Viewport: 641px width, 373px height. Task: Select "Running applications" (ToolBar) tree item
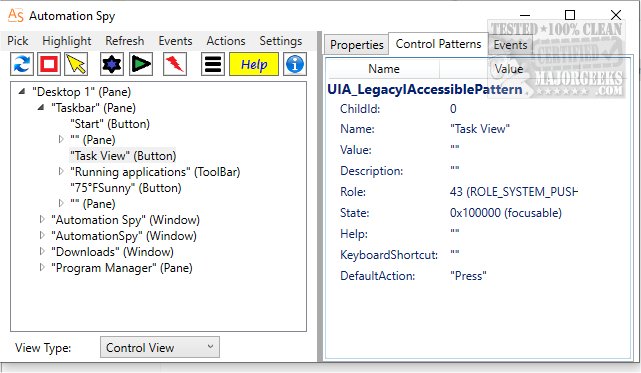pos(155,172)
